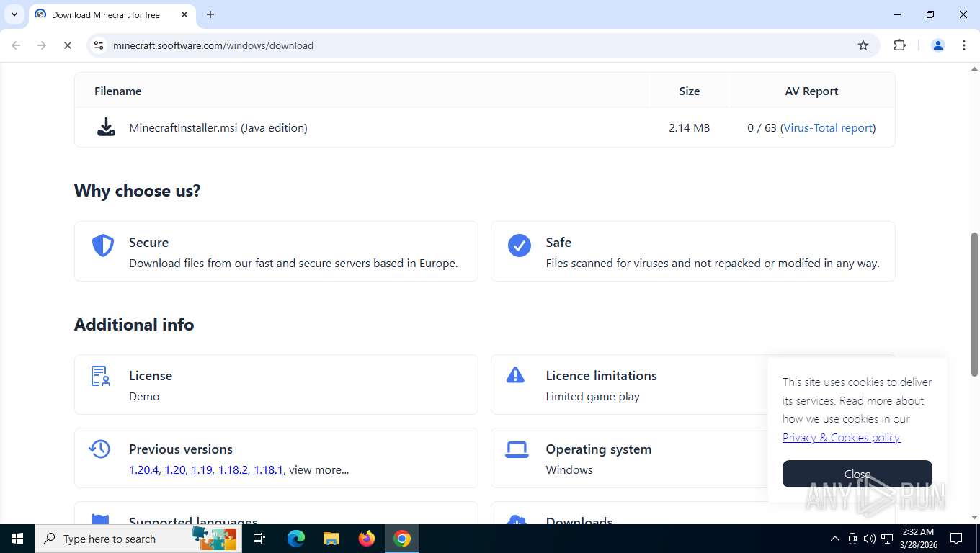Open the Virus-Total report link
Screen dimensions: 980x553
tap(828, 127)
